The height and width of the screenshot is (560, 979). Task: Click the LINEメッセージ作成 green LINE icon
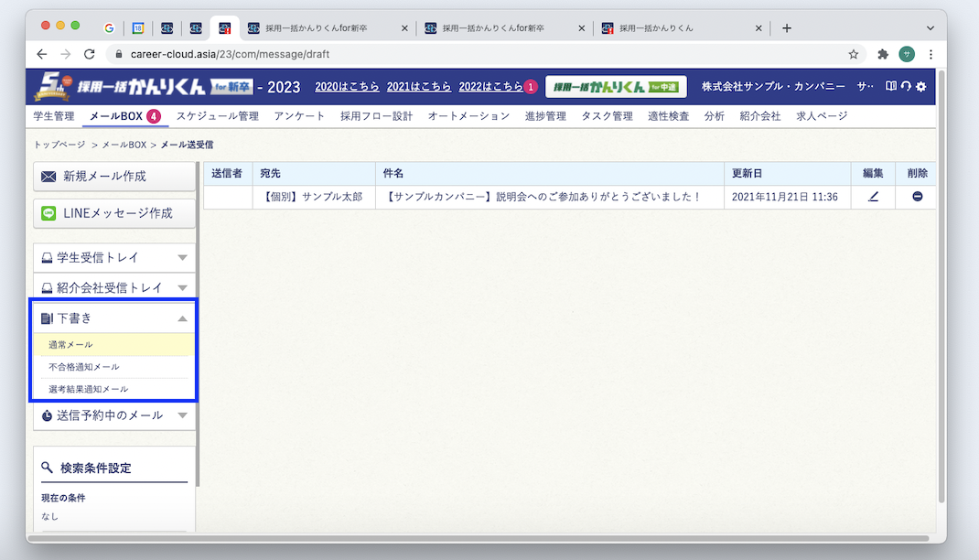(48, 212)
